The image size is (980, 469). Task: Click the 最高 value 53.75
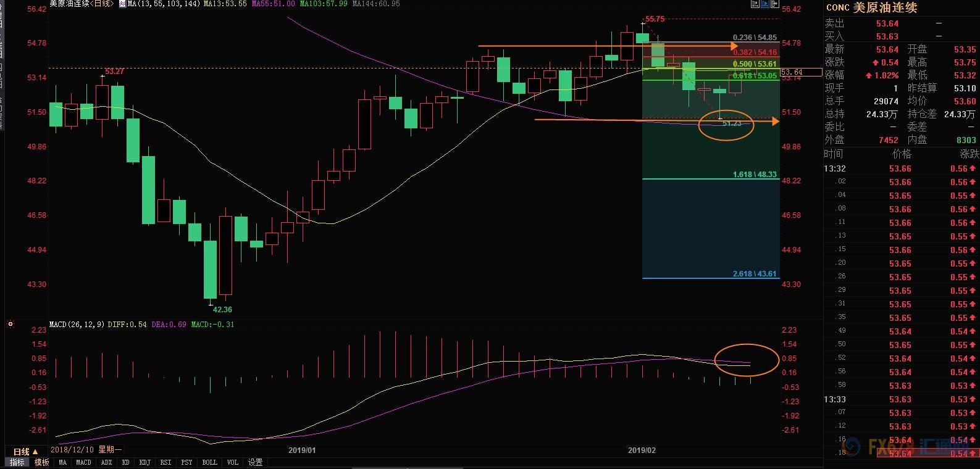click(965, 62)
